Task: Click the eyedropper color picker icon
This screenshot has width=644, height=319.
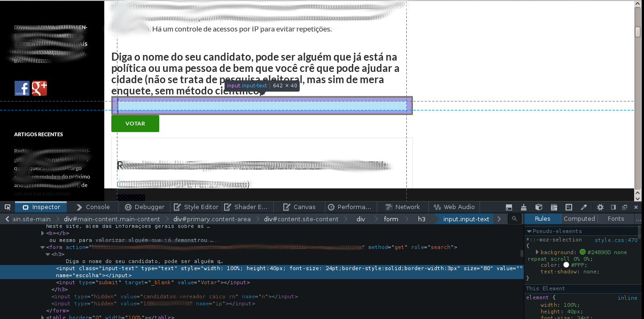Action: pyautogui.click(x=584, y=207)
